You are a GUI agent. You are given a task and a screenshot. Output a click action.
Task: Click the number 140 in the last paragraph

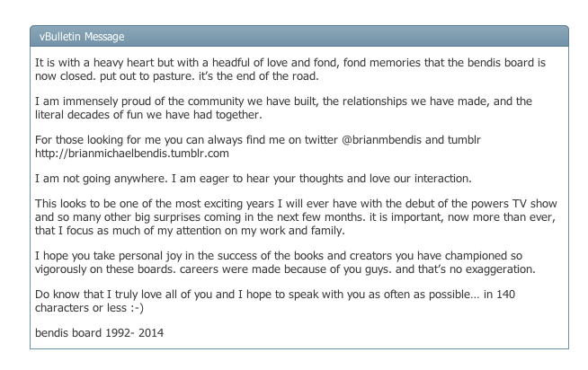(505, 295)
